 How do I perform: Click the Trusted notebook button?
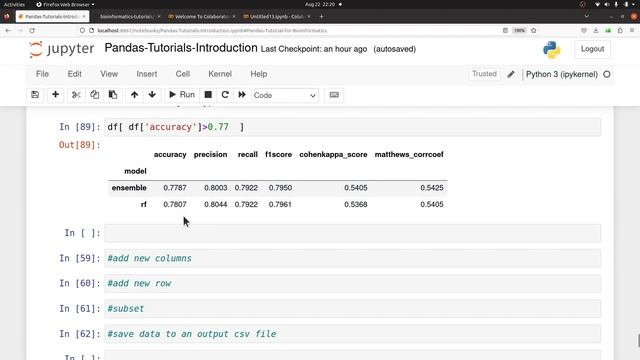click(484, 74)
